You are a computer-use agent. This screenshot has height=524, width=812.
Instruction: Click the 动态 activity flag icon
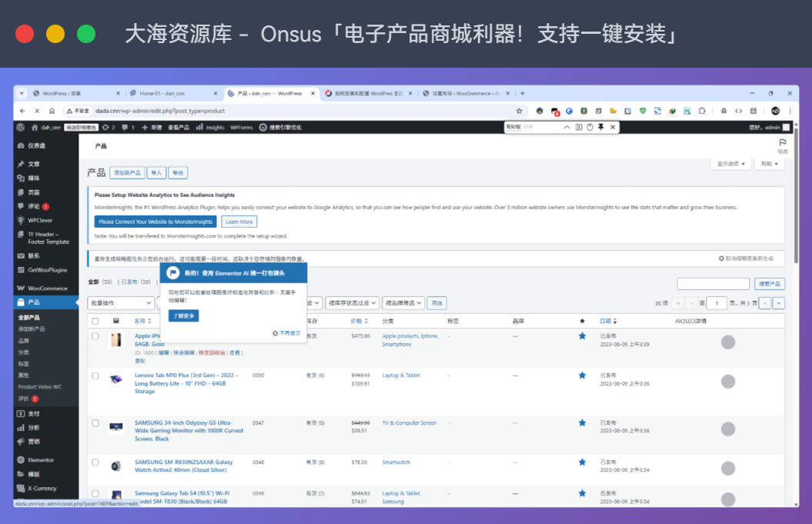tap(782, 142)
